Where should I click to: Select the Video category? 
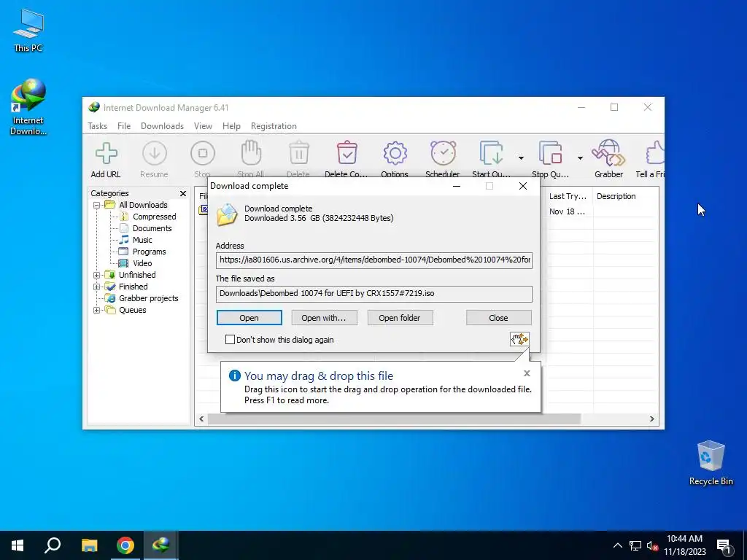tap(142, 263)
